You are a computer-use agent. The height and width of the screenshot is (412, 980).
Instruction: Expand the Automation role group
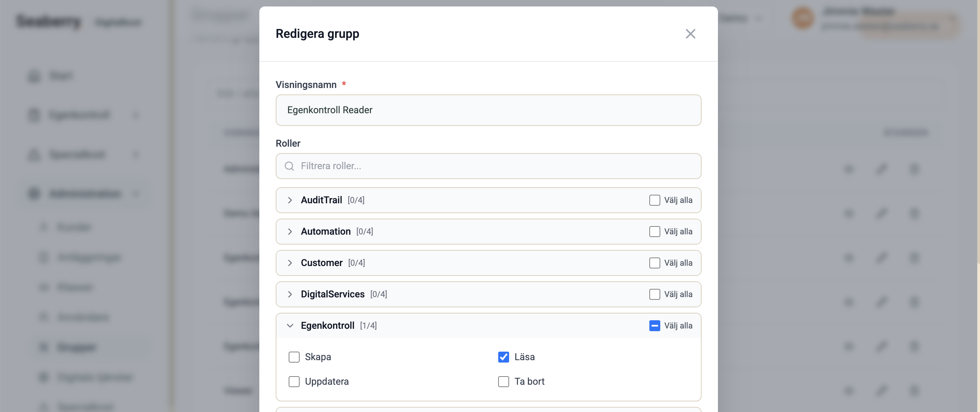(x=290, y=231)
